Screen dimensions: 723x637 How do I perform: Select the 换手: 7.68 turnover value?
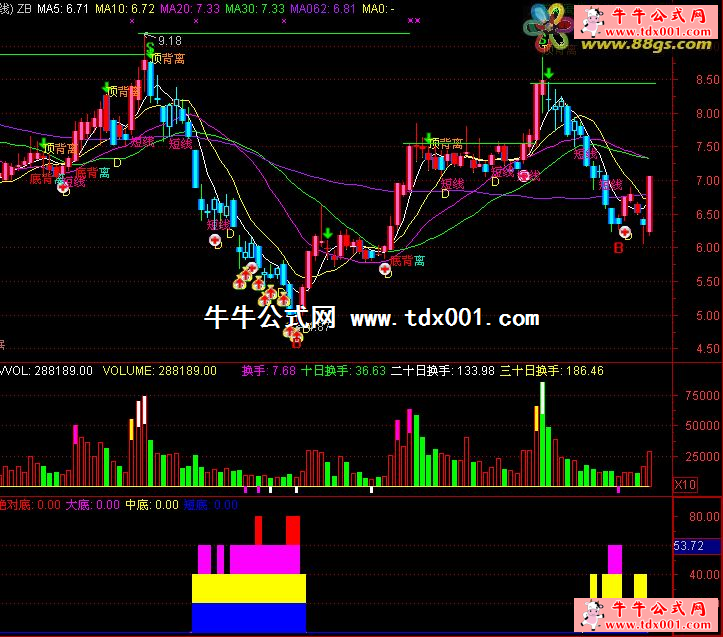click(x=268, y=371)
